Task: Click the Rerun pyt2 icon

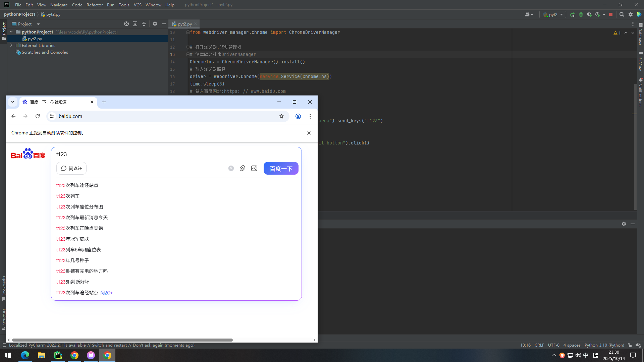Action: coord(572,14)
